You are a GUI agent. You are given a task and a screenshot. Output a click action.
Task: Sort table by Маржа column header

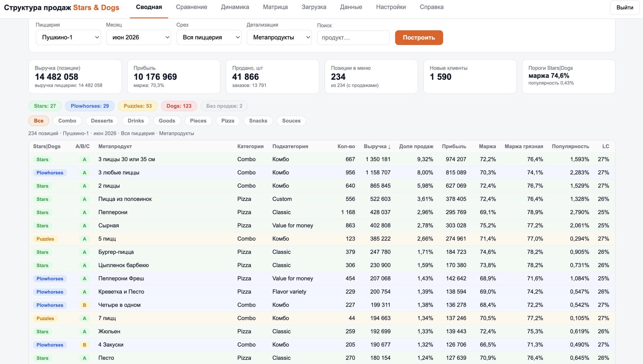pyautogui.click(x=487, y=146)
